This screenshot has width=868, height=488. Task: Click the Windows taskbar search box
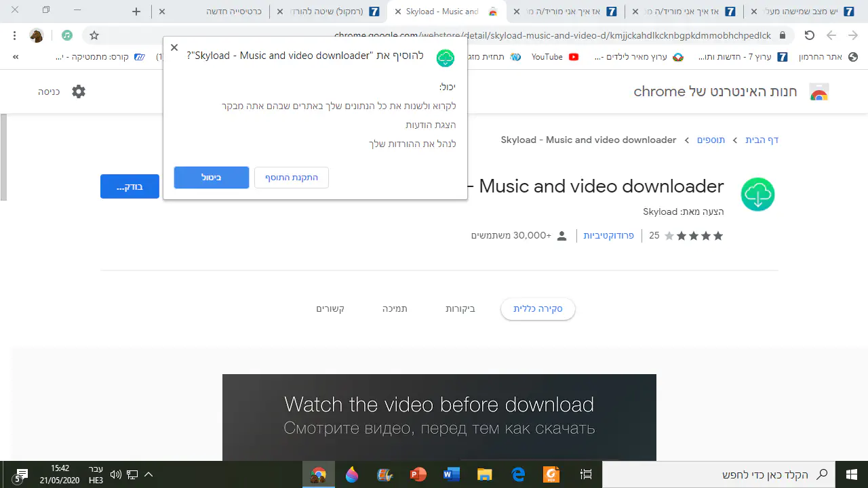click(x=719, y=474)
